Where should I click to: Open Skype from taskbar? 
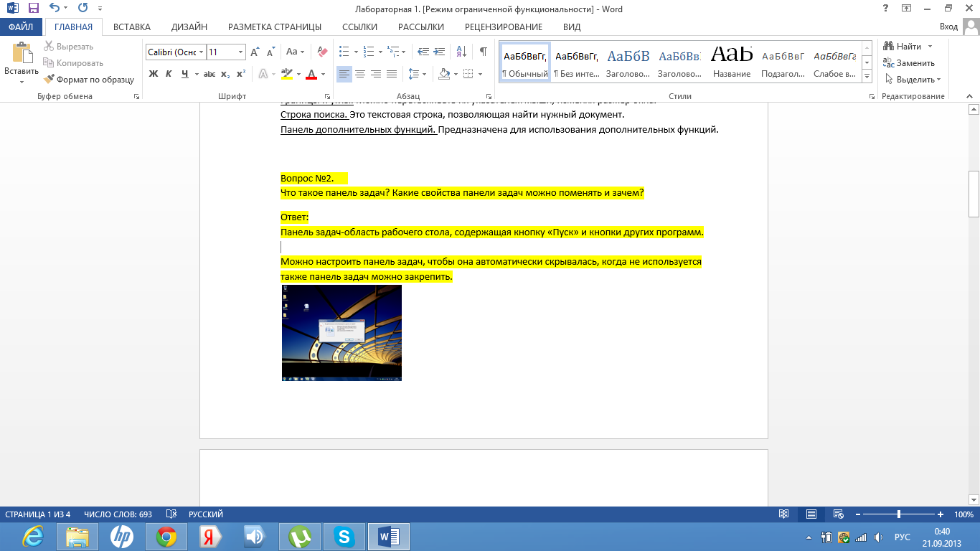[344, 537]
